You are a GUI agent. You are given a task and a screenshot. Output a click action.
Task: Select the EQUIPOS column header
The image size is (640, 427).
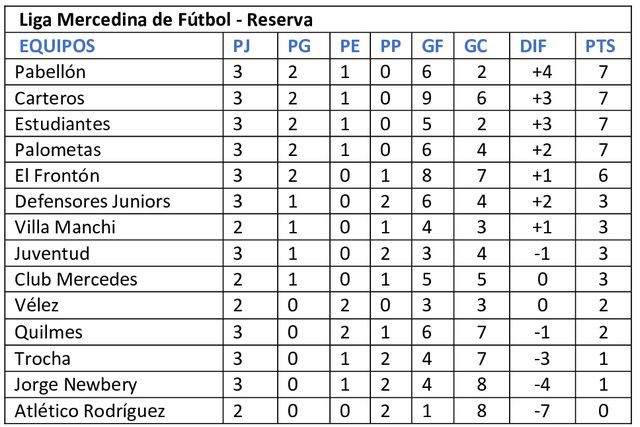(57, 45)
